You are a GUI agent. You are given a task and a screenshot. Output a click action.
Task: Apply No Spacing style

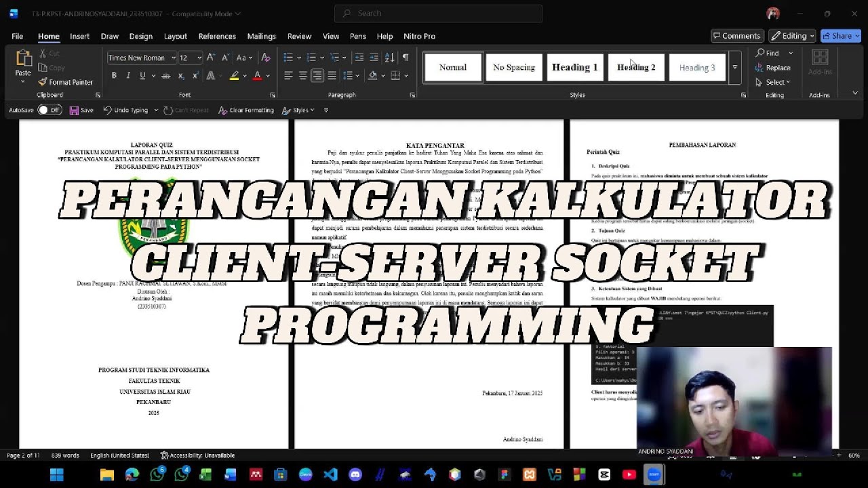click(x=514, y=67)
